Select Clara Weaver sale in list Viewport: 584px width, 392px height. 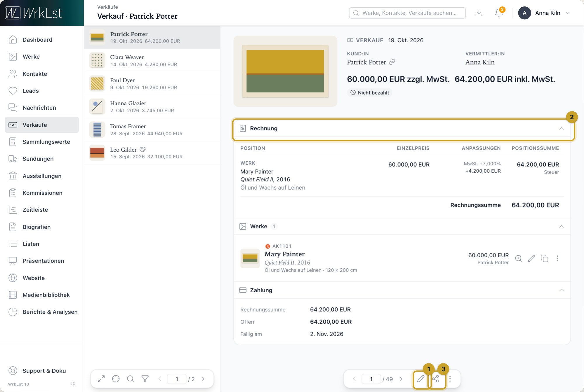click(152, 61)
